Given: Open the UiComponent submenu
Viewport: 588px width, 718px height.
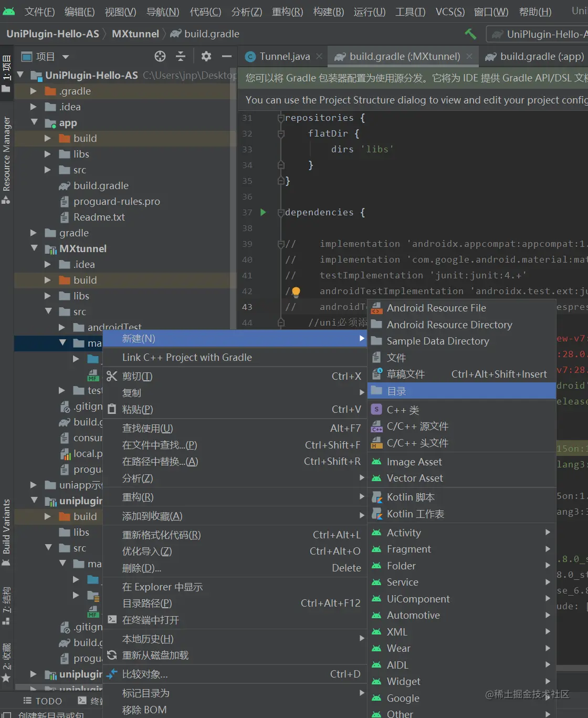Looking at the screenshot, I should (x=462, y=599).
